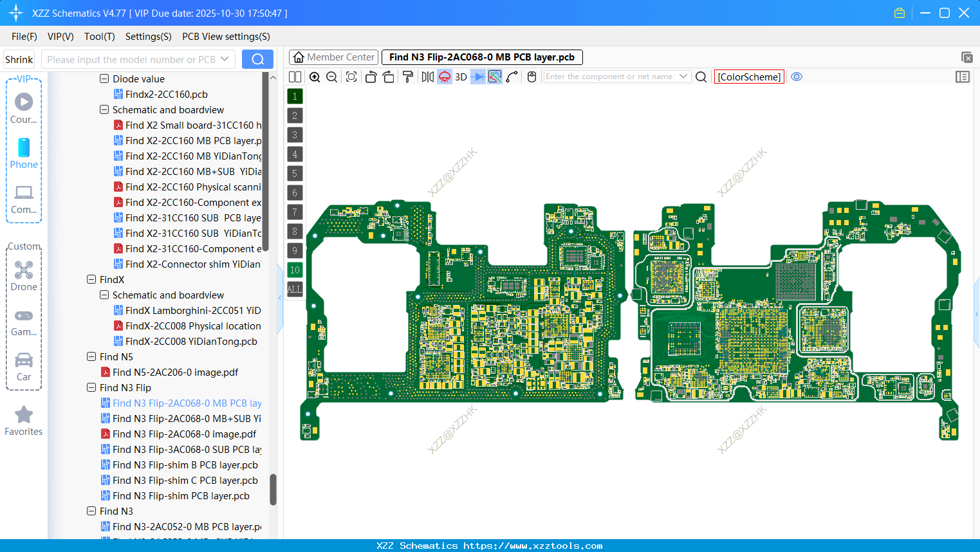Open the mouse settings icon on the toolbar

coord(532,77)
